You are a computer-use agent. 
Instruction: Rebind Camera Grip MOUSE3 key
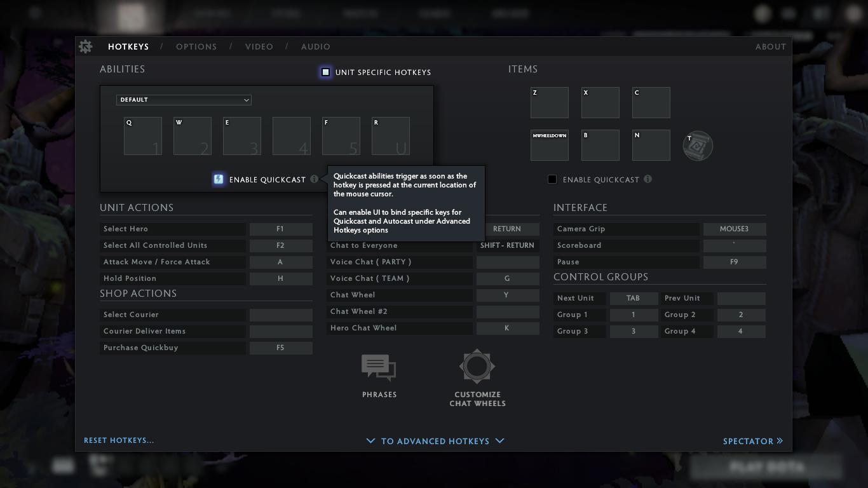point(735,229)
